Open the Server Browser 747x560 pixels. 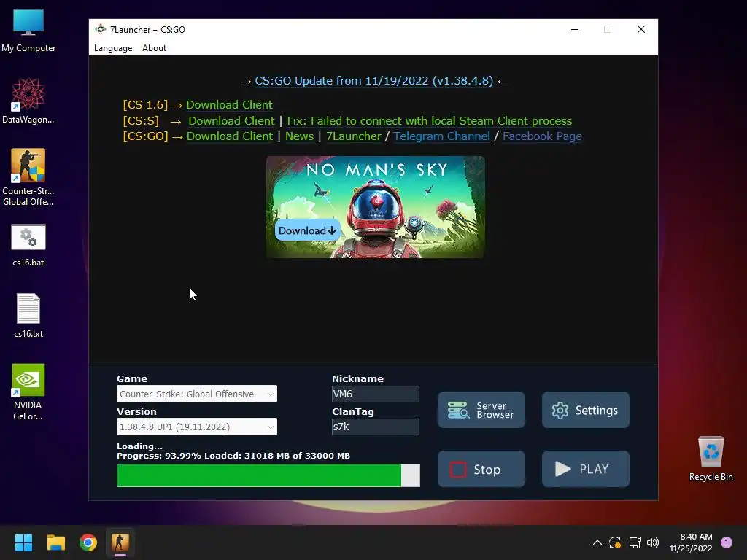coord(481,410)
